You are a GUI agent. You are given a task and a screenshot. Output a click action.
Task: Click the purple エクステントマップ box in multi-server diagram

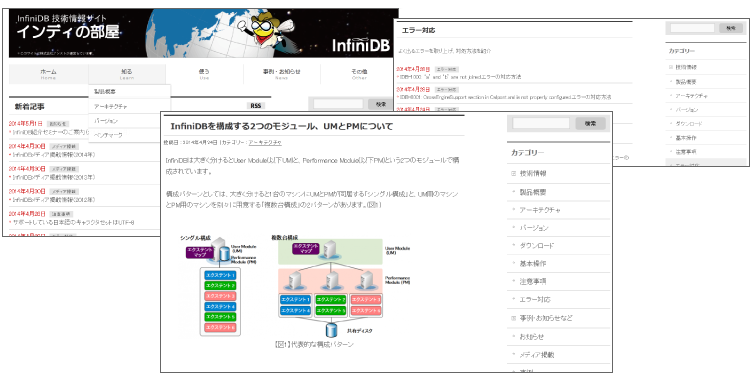click(x=306, y=248)
